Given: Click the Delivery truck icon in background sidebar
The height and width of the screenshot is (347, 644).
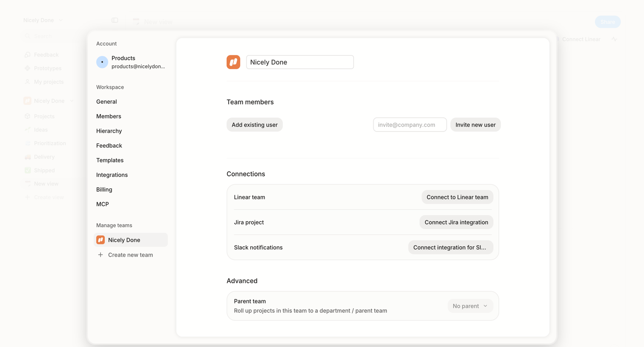Looking at the screenshot, I should [x=28, y=157].
